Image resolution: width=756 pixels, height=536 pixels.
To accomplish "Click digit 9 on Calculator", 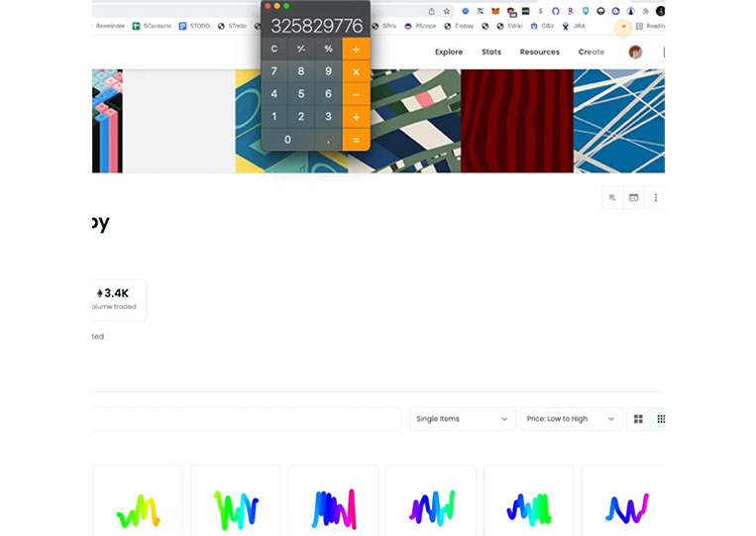I will (x=328, y=71).
